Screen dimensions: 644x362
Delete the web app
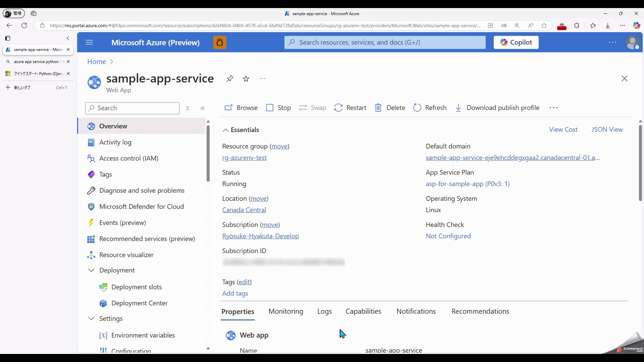click(390, 108)
